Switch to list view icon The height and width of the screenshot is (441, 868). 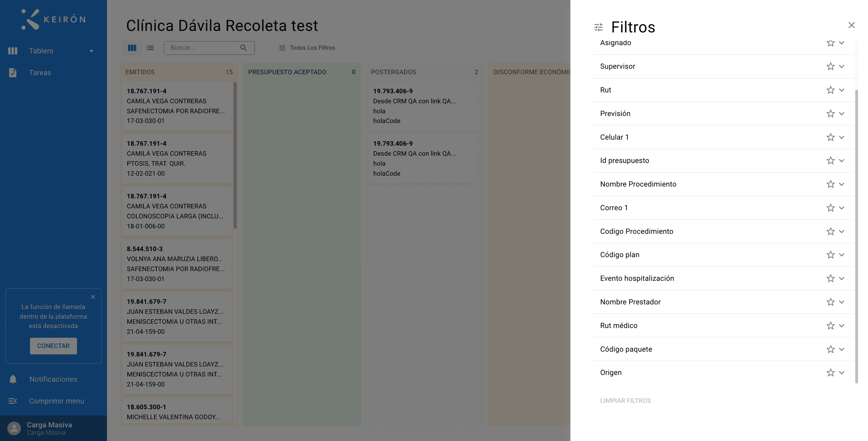point(150,48)
